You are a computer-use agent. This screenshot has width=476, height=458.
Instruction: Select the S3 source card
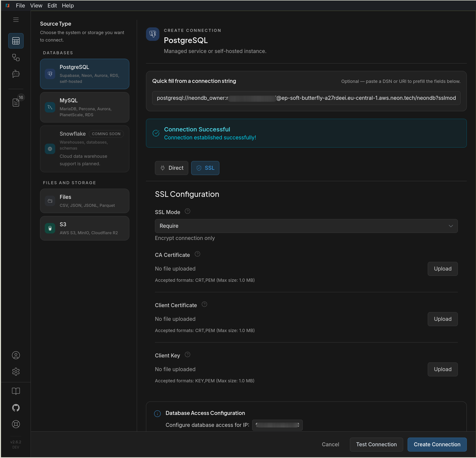(85, 228)
